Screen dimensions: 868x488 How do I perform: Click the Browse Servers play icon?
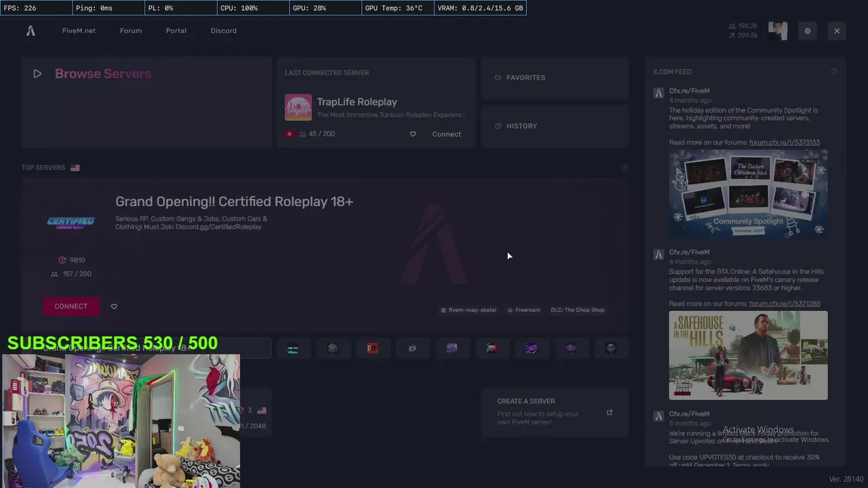point(37,74)
